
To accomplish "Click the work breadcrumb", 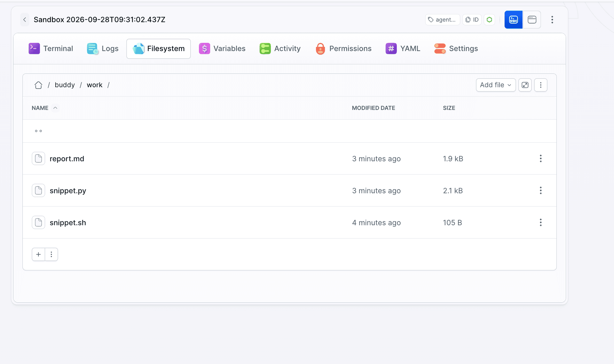I will 95,85.
